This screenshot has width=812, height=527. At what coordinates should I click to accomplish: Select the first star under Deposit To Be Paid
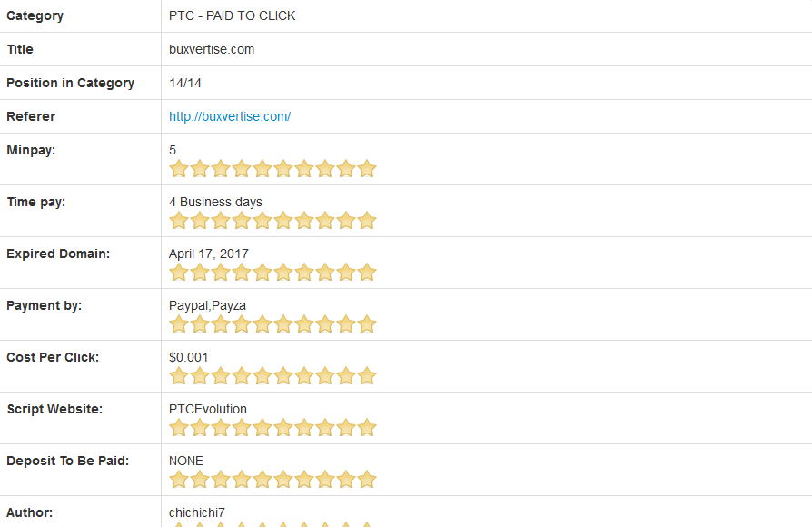pos(179,480)
